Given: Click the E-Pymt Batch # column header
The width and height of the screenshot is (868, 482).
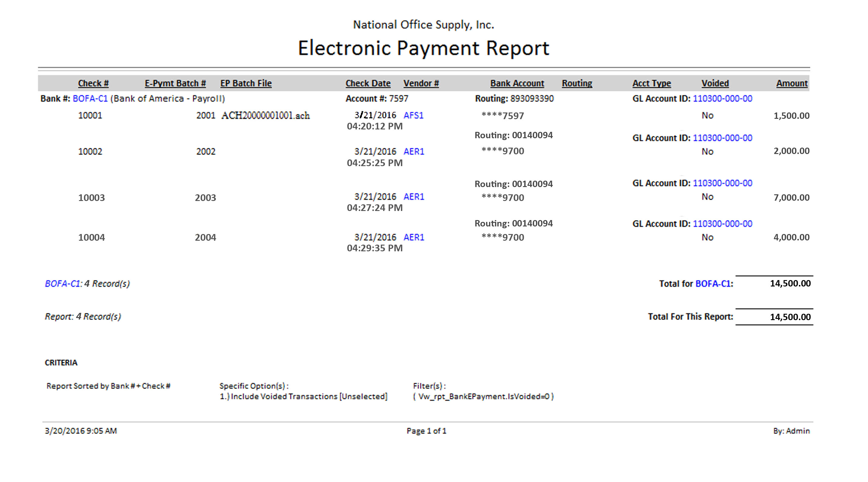Looking at the screenshot, I should [175, 83].
